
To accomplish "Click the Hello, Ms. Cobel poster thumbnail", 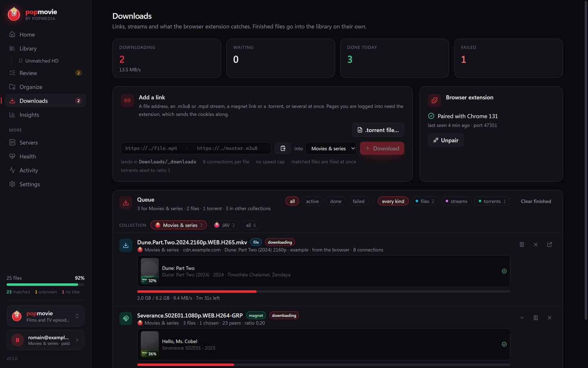I will click(x=150, y=344).
